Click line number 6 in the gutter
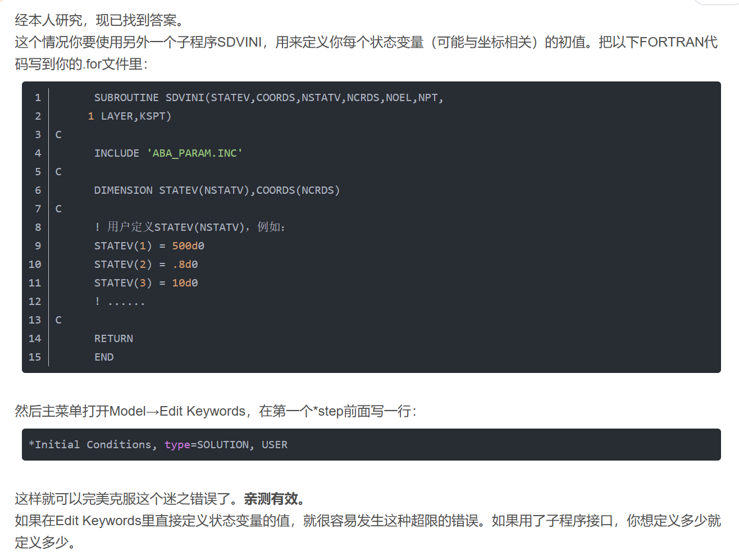This screenshot has height=560, width=739. coord(38,190)
